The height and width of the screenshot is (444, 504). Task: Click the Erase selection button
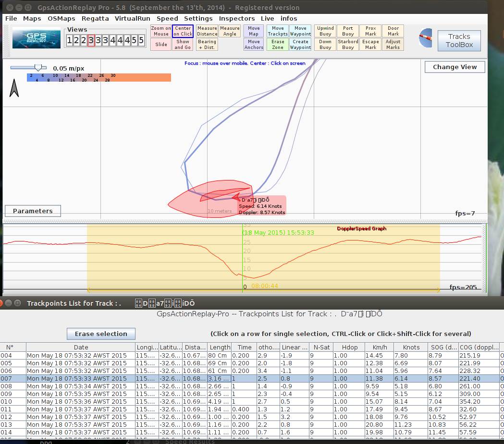(x=101, y=334)
